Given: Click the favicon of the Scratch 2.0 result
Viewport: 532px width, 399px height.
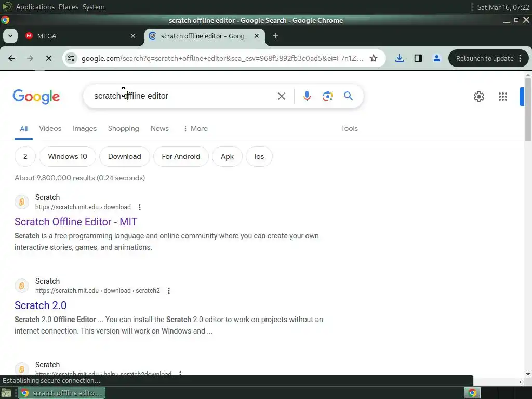Looking at the screenshot, I should (22, 286).
